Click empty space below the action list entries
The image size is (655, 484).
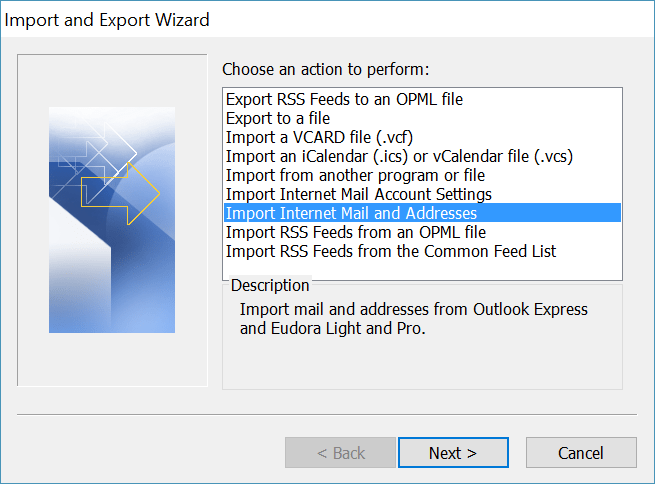click(x=421, y=270)
